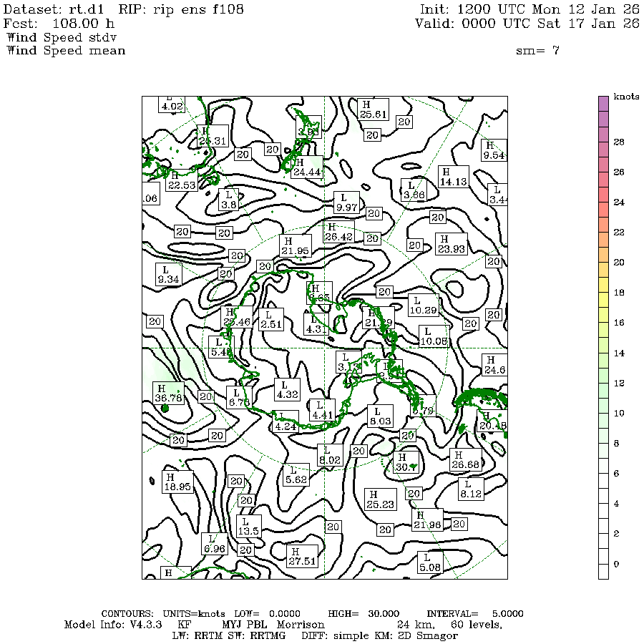Click the 'L 8.12' label on the map
This screenshot has width=644, height=644.
(x=471, y=489)
